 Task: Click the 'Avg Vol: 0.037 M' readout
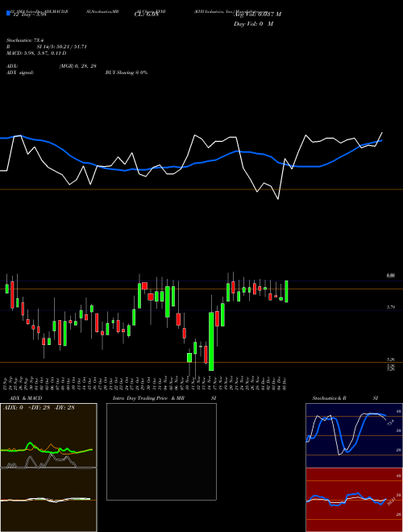(x=257, y=15)
